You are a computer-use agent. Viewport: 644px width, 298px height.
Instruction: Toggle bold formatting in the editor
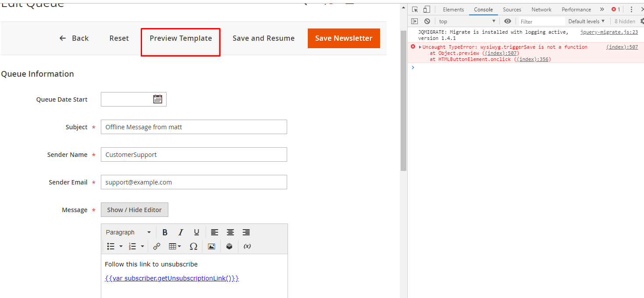(164, 232)
